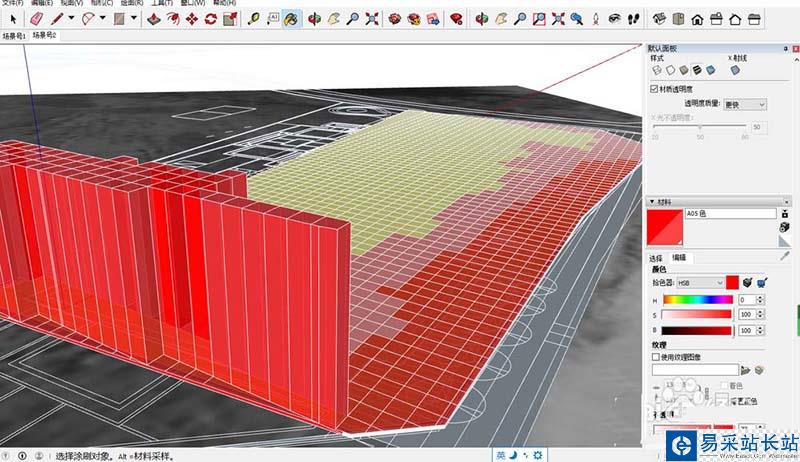
Task: Toggle the X-ray mode icon
Action: [x=735, y=70]
